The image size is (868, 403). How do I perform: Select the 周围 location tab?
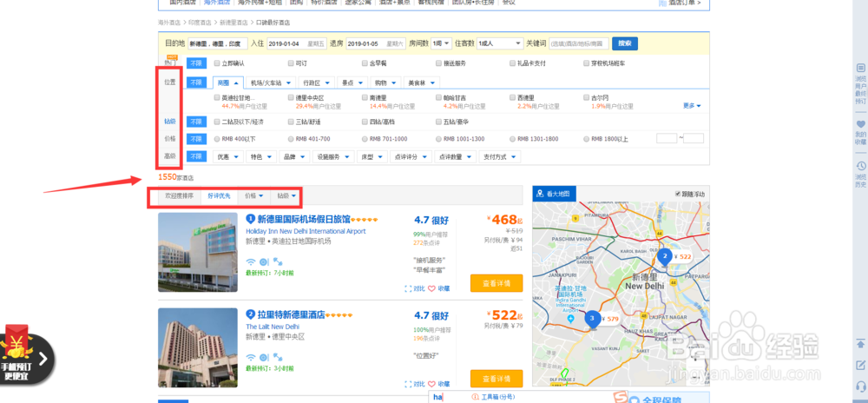coord(227,83)
